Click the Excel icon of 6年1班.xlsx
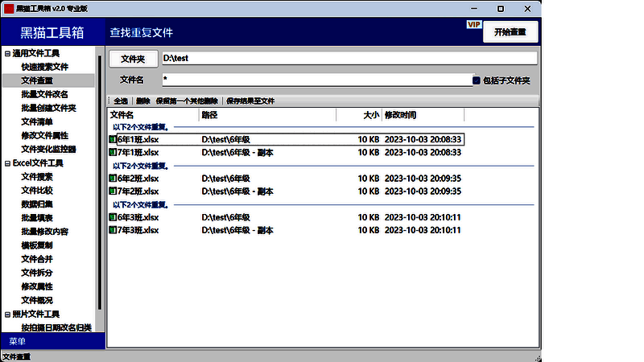The height and width of the screenshot is (362, 644). (113, 139)
